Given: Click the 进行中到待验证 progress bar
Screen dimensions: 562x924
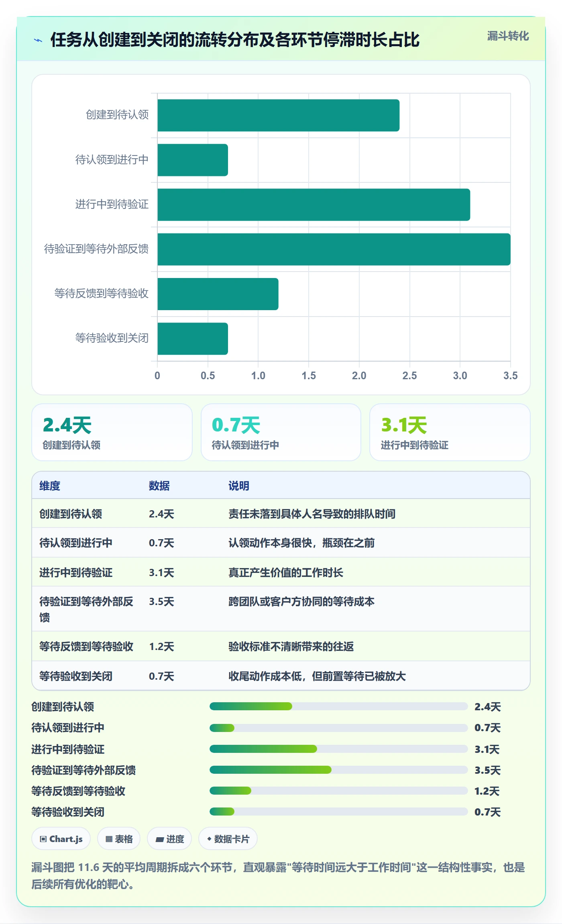Looking at the screenshot, I should [338, 749].
